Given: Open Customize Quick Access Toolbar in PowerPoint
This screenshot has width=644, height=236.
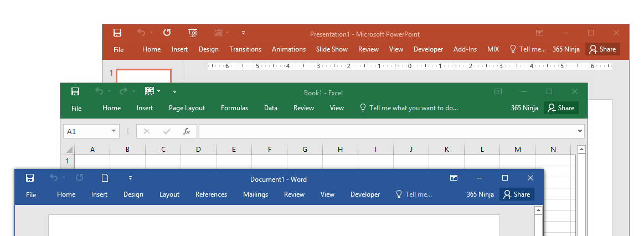Looking at the screenshot, I should click(x=243, y=33).
